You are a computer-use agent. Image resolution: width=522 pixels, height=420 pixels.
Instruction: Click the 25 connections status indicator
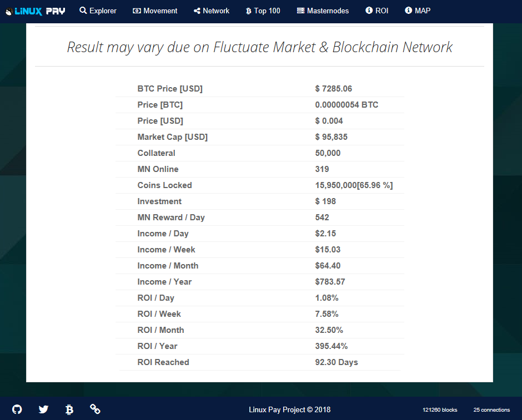pyautogui.click(x=491, y=410)
